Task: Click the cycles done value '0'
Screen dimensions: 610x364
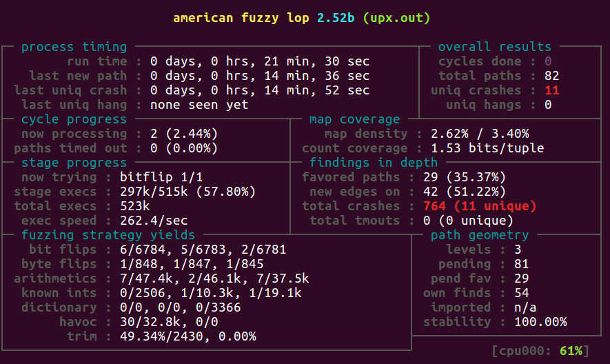Action: click(548, 61)
